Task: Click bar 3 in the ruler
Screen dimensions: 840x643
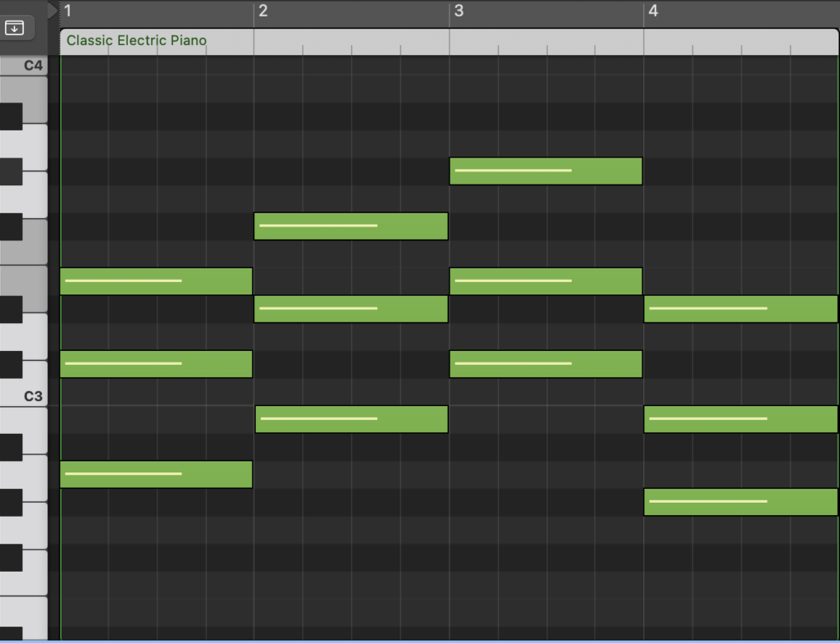Action: click(459, 11)
